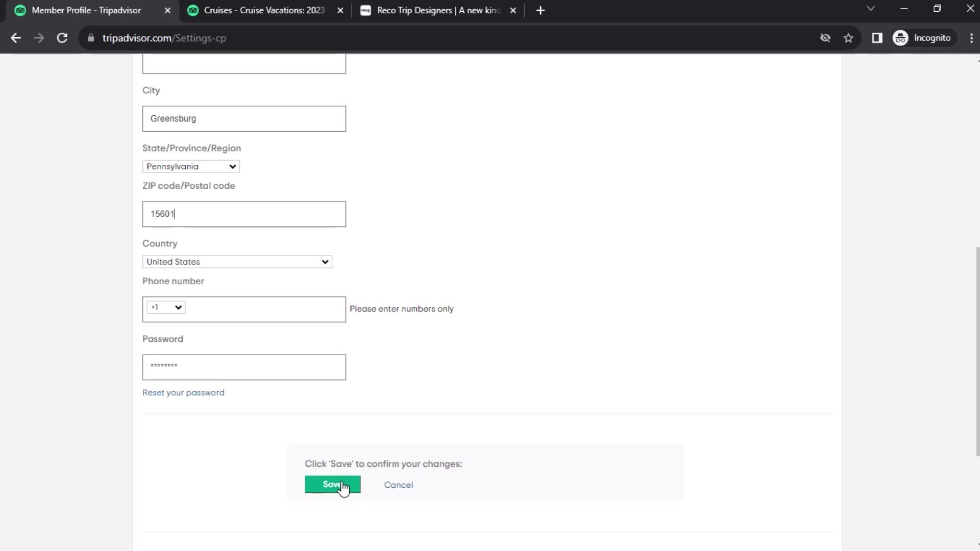Click the forward navigation arrow icon
The image size is (980, 551).
click(x=38, y=38)
